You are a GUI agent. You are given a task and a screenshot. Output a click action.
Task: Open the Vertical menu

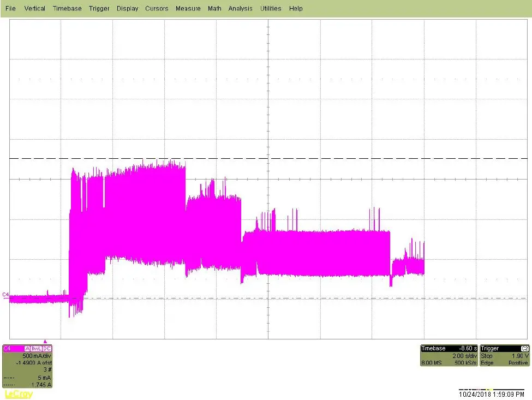[x=34, y=9]
